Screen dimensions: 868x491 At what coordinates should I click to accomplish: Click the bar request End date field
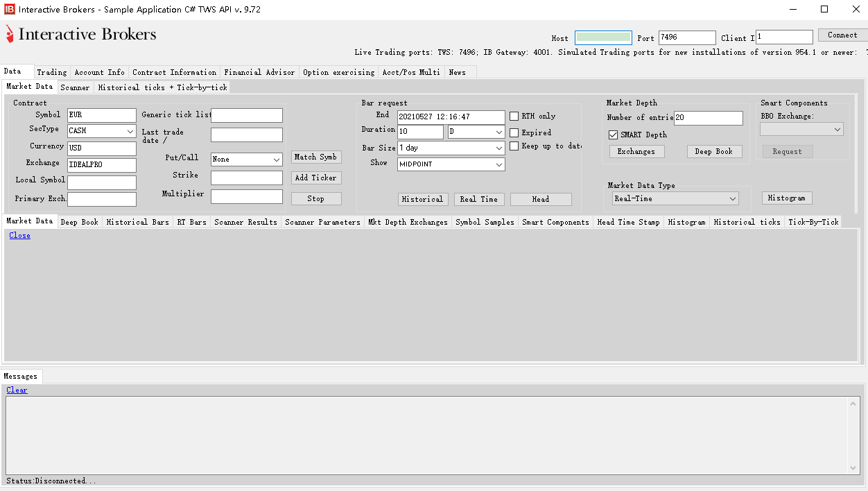pos(451,117)
